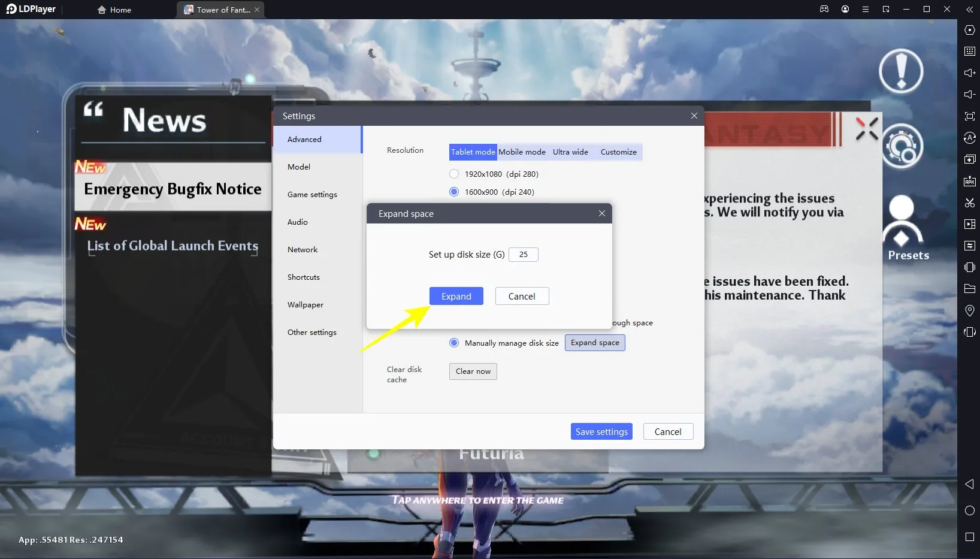The image size is (980, 559).
Task: Click Clear now disk cache button
Action: click(473, 371)
